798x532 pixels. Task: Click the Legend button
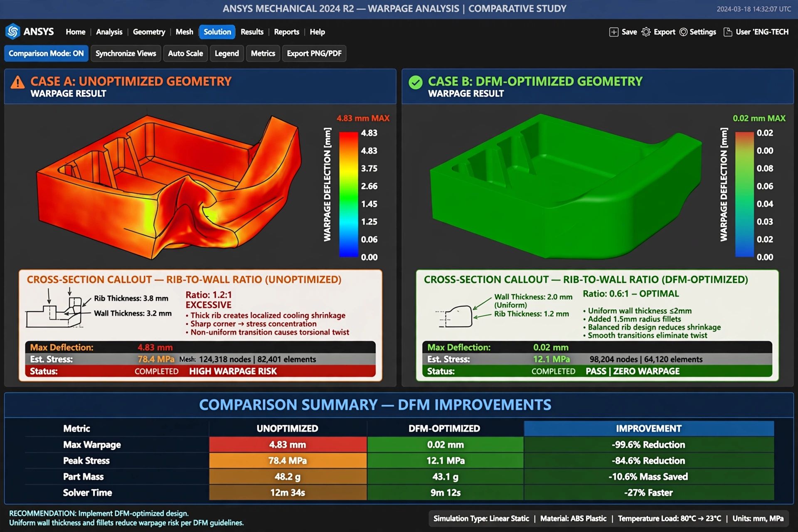[x=227, y=53]
